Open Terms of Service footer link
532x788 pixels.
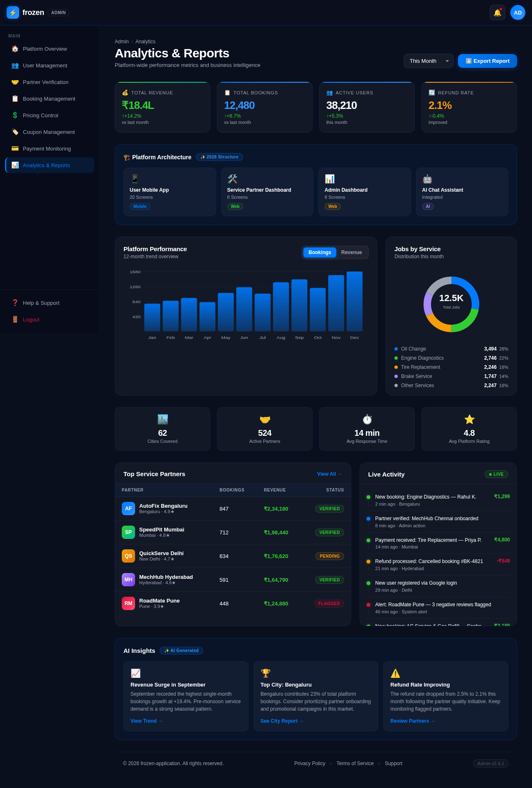(355, 763)
